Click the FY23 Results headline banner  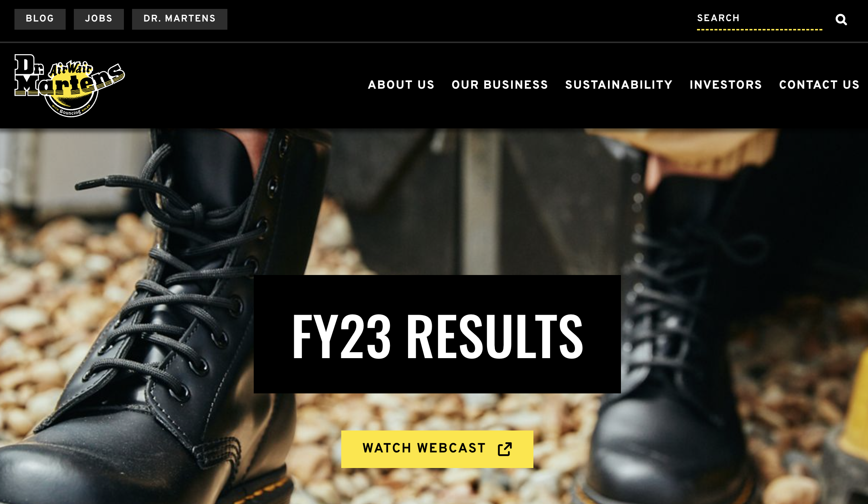coord(437,334)
